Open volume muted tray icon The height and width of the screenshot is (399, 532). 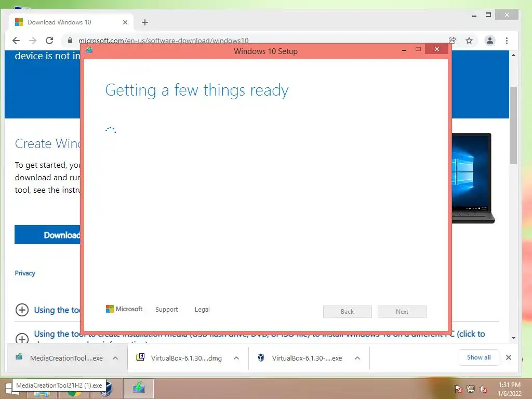click(x=483, y=389)
